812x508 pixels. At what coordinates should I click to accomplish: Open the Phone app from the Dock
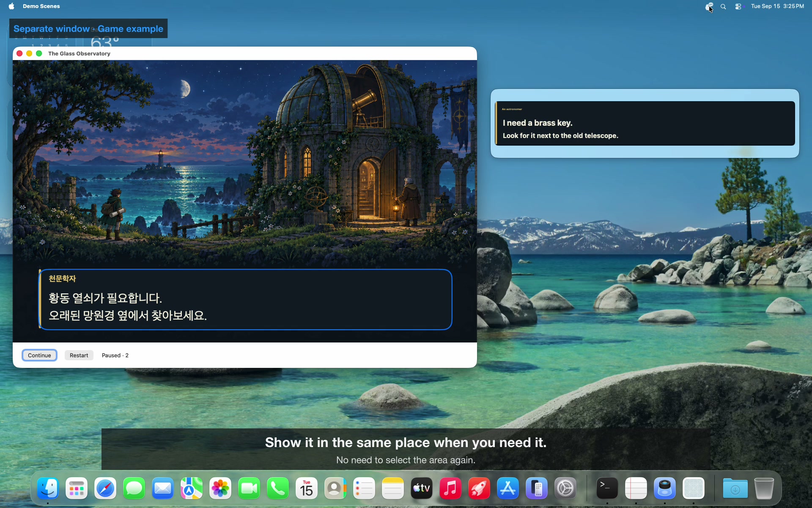pos(278,489)
